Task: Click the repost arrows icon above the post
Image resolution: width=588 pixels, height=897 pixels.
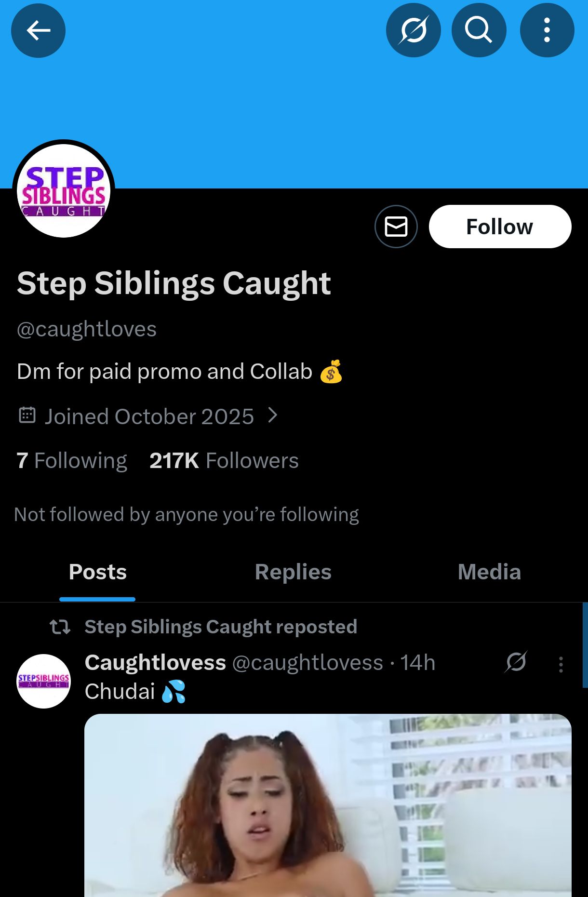Action: [x=60, y=627]
